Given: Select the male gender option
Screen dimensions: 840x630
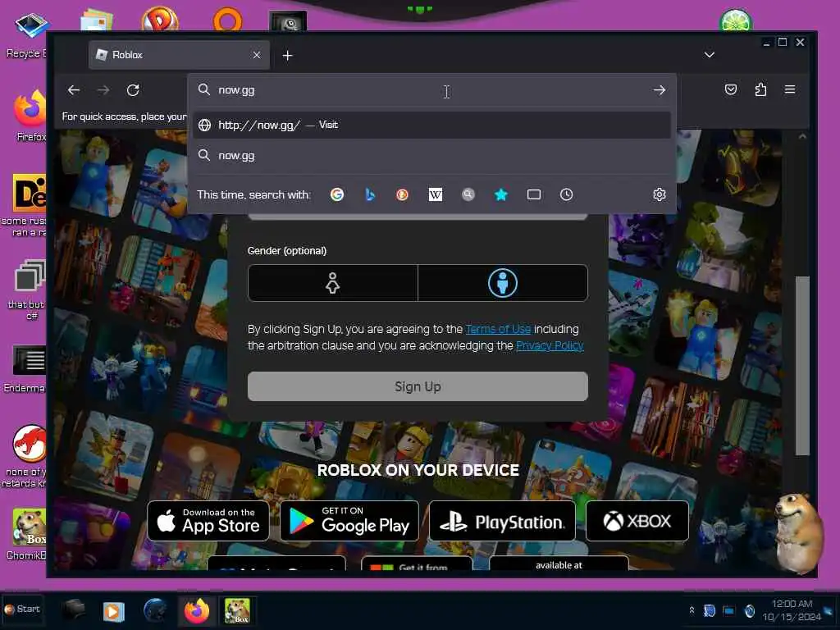Looking at the screenshot, I should (x=503, y=283).
